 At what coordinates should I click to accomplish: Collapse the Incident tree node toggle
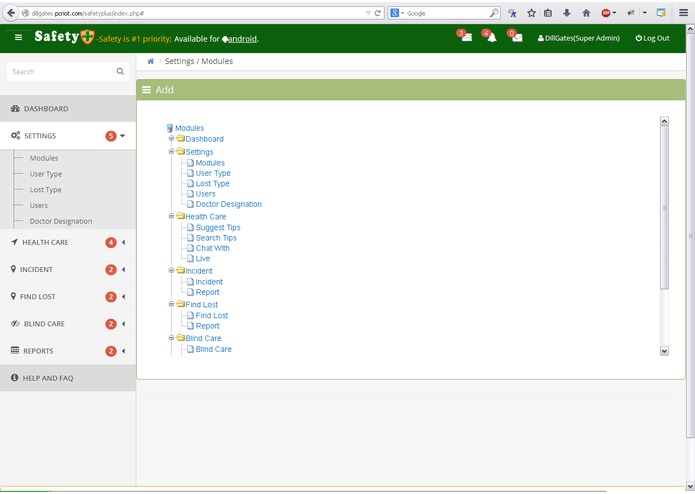point(171,270)
